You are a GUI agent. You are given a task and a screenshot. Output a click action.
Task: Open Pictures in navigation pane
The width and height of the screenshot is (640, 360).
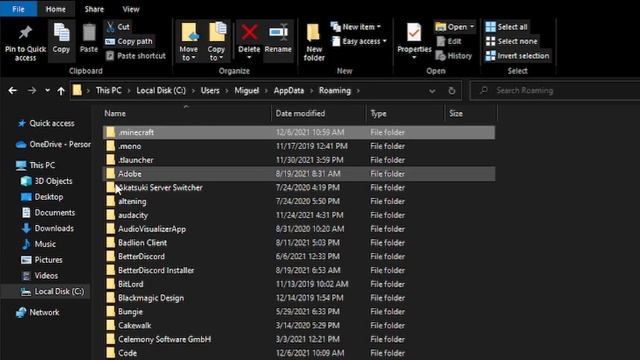42,260
